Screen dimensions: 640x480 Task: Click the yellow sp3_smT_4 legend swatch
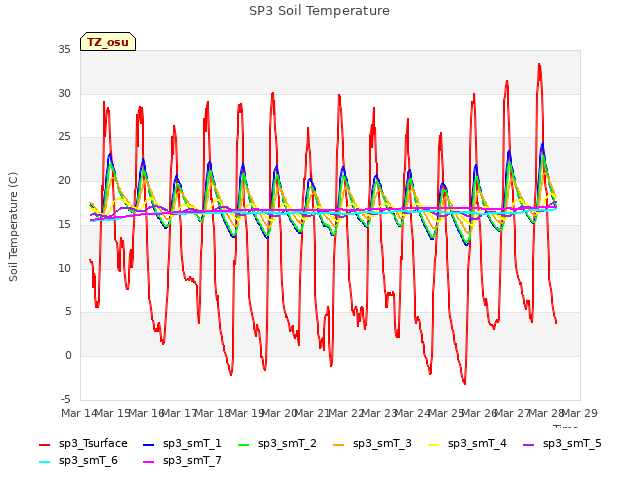433,444
